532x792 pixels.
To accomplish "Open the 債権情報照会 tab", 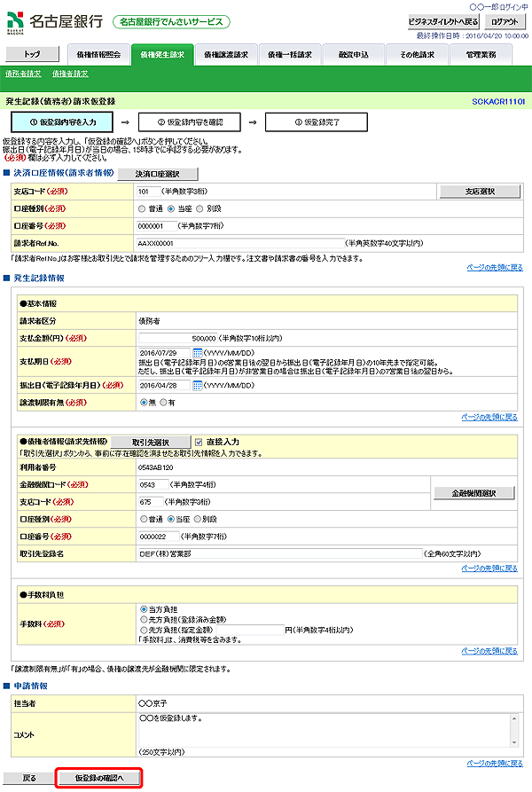I will (98, 55).
